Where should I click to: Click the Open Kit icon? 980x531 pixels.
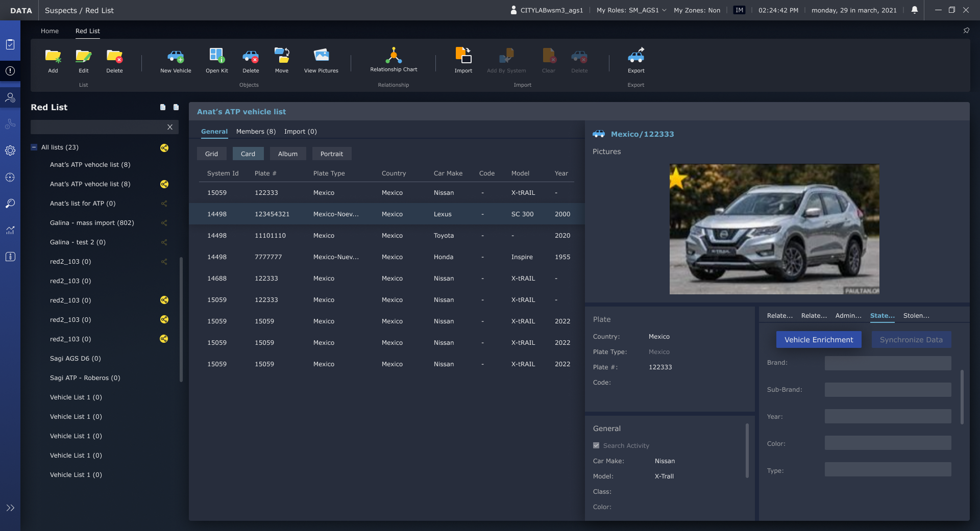point(217,56)
